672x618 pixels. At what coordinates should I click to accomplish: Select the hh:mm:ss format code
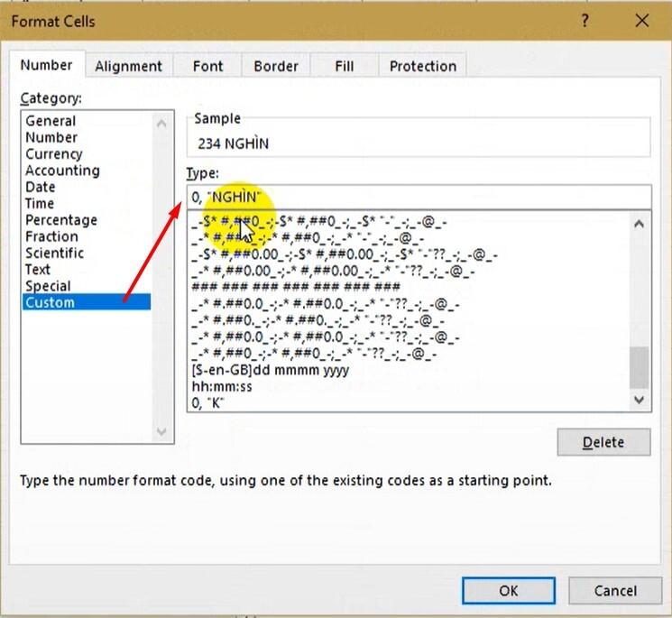pos(222,386)
